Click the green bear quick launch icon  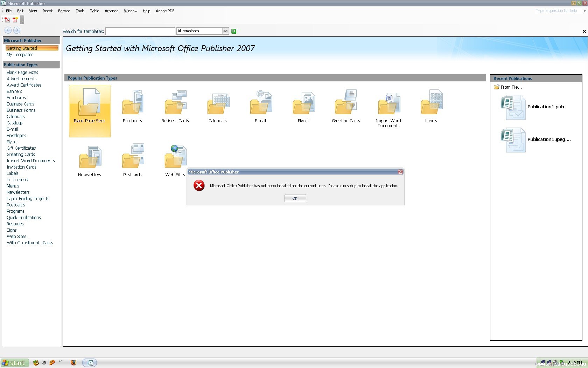(x=36, y=363)
